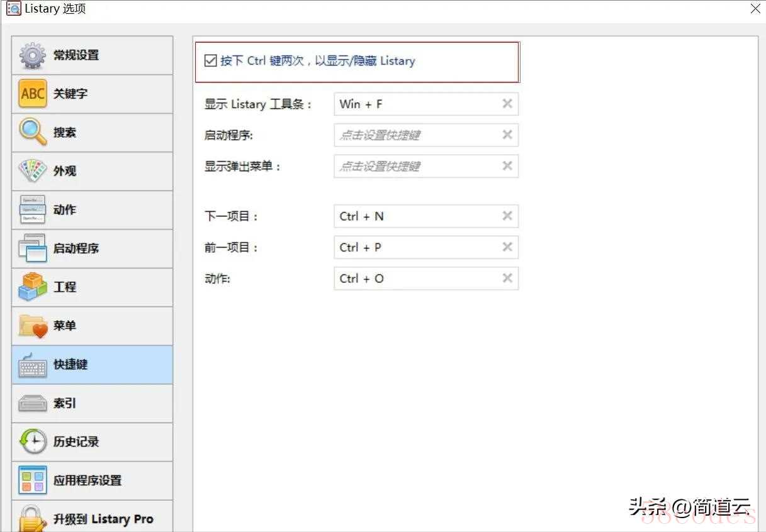Select 升级到 Listary Pro entry
766x532 pixels.
tap(92, 518)
